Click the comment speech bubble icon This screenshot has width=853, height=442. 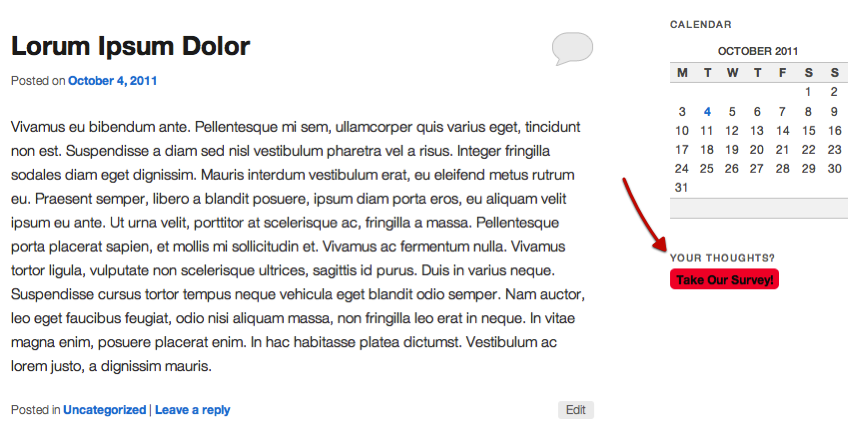572,48
